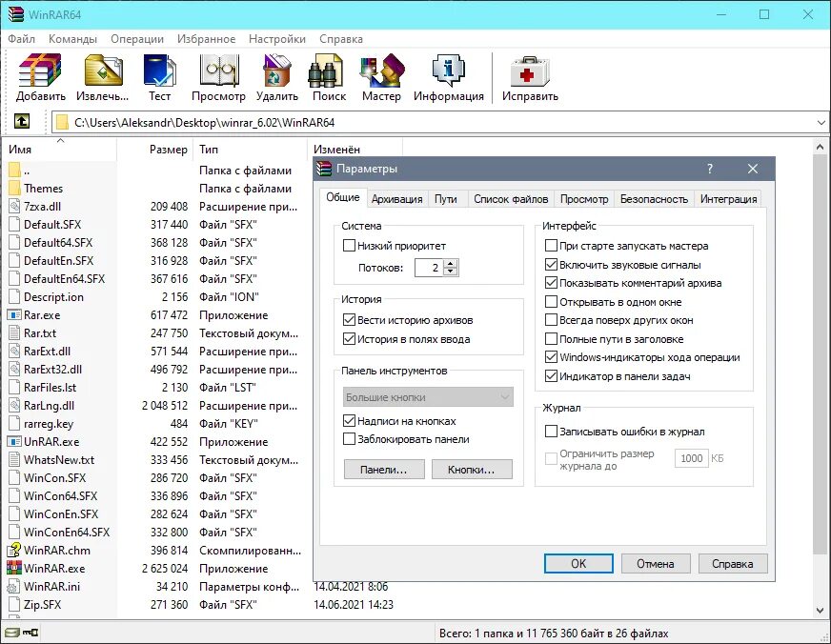Select the parent folder '..' icon
The image size is (831, 644).
[14, 170]
